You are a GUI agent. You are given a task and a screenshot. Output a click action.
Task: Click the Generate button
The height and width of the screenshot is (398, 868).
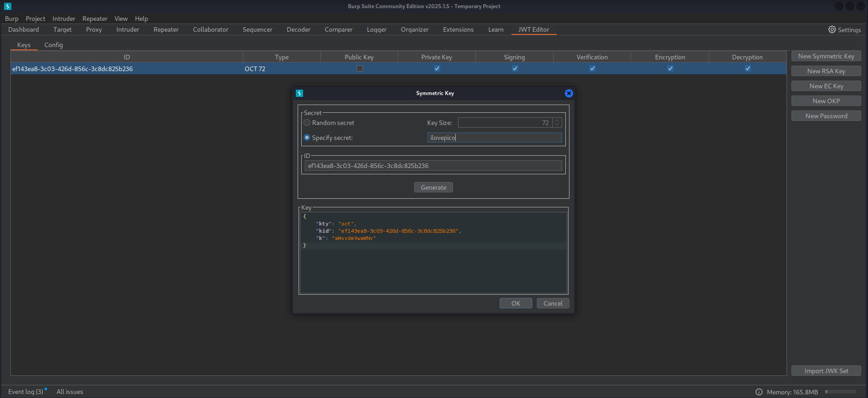coord(434,187)
